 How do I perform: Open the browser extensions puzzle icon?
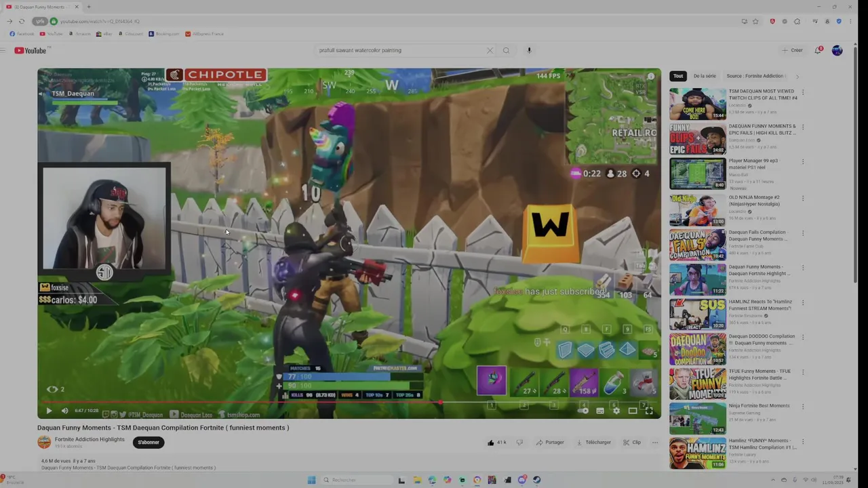797,21
